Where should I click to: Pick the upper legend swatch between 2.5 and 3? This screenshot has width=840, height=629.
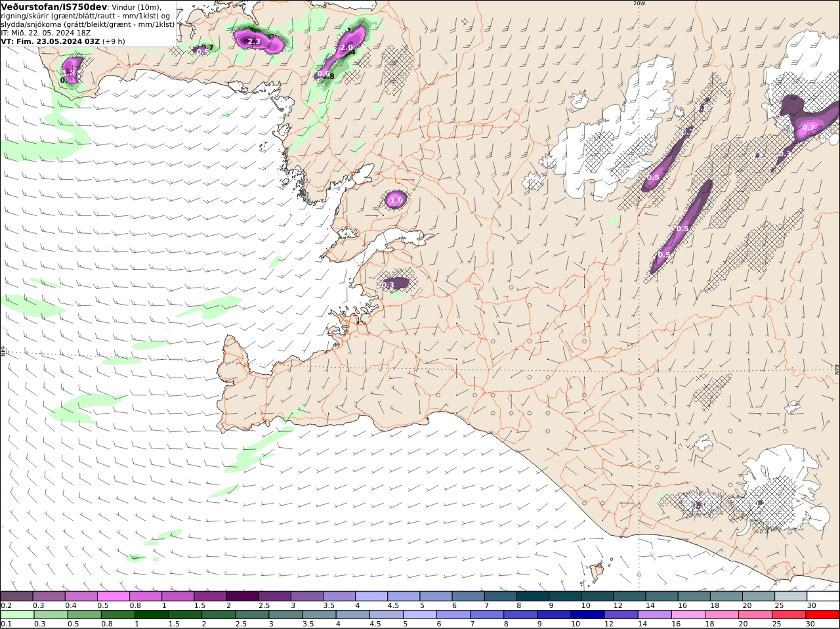pos(274,596)
